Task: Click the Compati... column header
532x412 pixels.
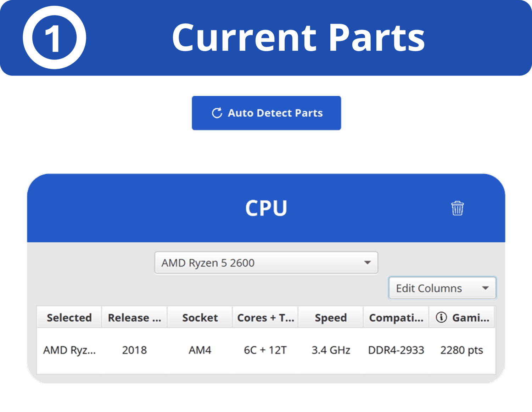Action: click(396, 317)
